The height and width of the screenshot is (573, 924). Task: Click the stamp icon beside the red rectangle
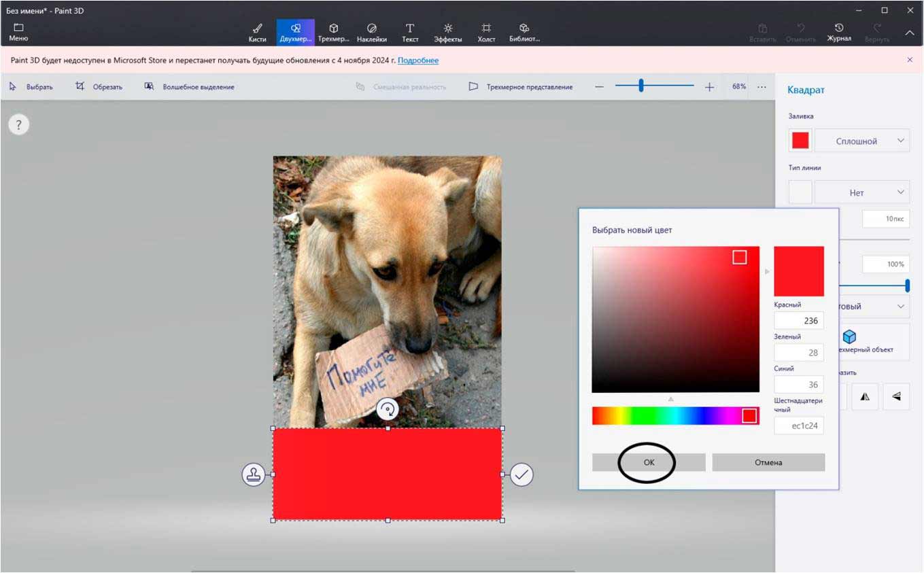point(254,474)
